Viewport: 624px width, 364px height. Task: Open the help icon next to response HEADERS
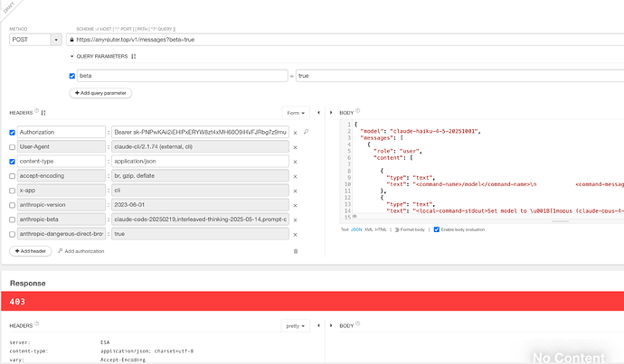36,324
